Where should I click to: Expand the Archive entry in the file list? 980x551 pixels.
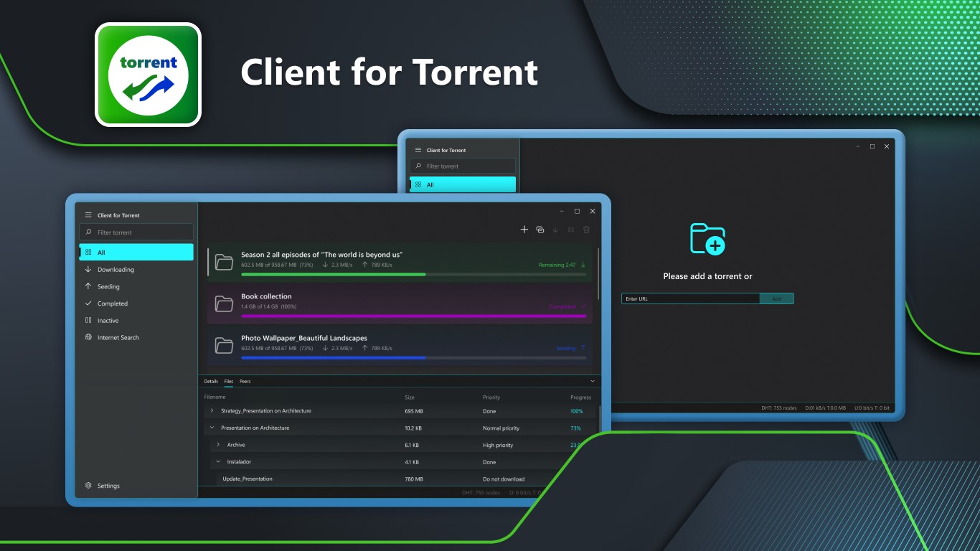219,445
